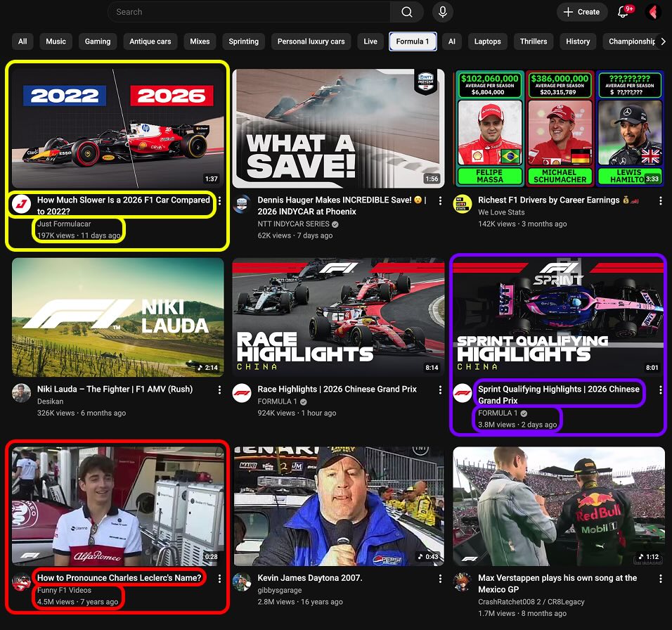This screenshot has height=630, width=672.
Task: Click the search magnifier button
Action: coord(407,12)
